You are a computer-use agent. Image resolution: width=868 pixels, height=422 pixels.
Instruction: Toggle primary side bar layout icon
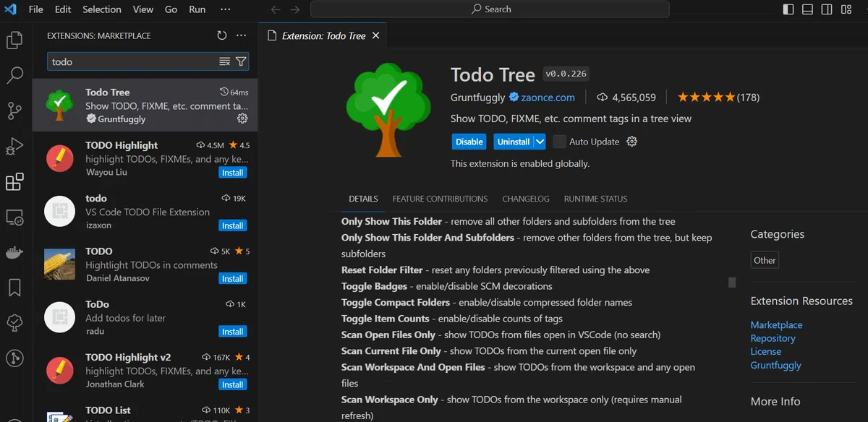point(788,9)
